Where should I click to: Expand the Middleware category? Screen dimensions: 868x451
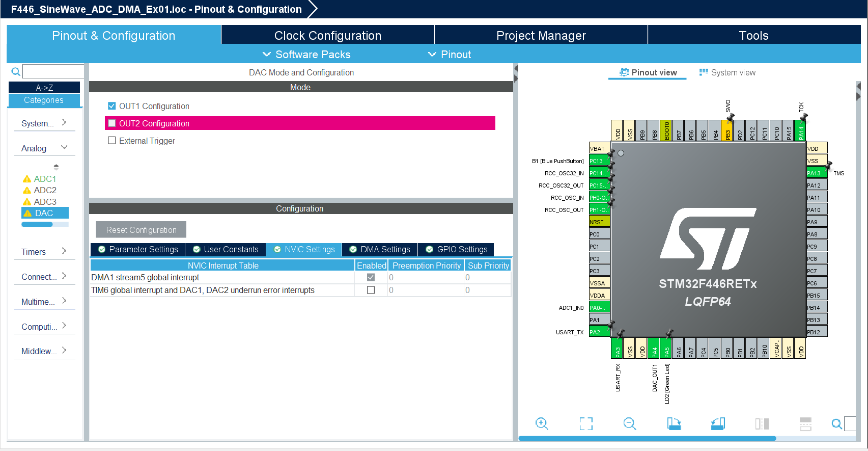point(44,351)
